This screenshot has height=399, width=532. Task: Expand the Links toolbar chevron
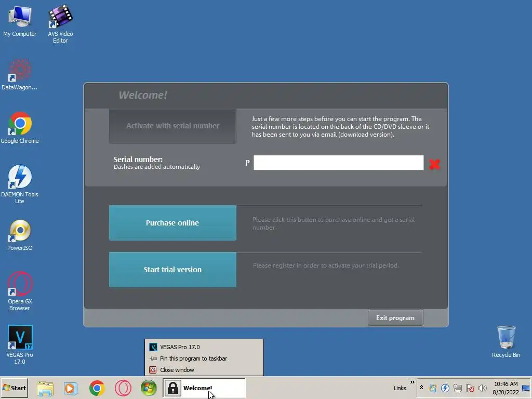tap(412, 382)
